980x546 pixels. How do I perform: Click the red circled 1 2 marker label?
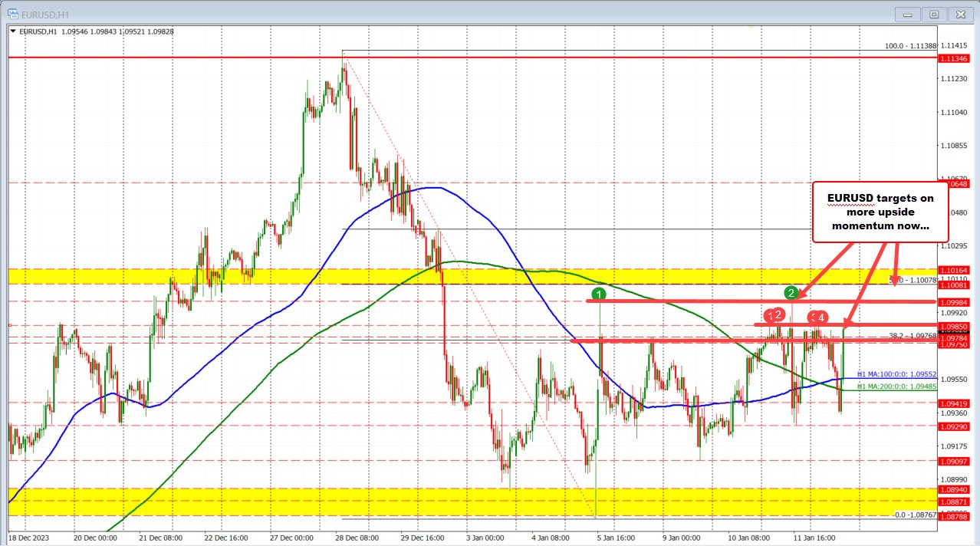pos(773,315)
